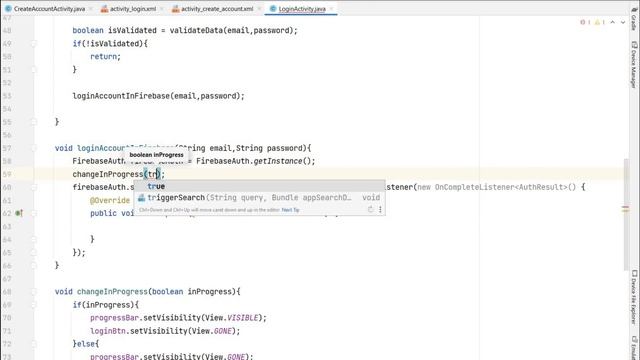Click 'getInstance' on line 58
640x360 pixels.
click(278, 161)
